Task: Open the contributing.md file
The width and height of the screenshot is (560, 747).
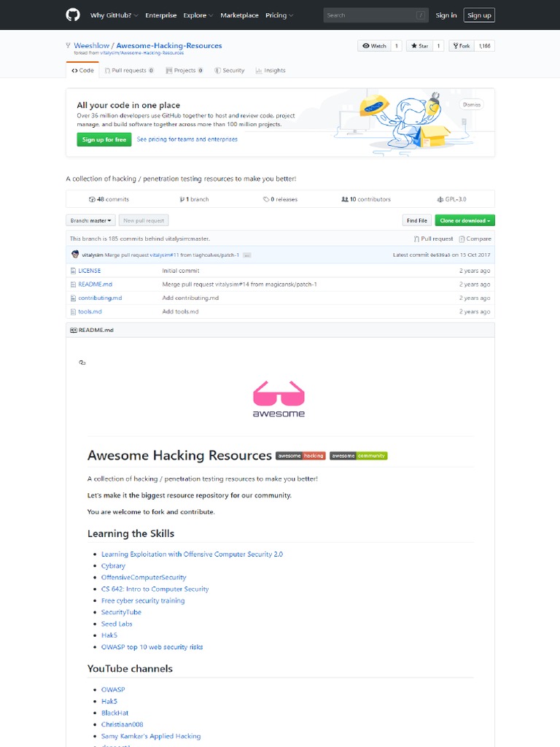Action: (x=100, y=298)
